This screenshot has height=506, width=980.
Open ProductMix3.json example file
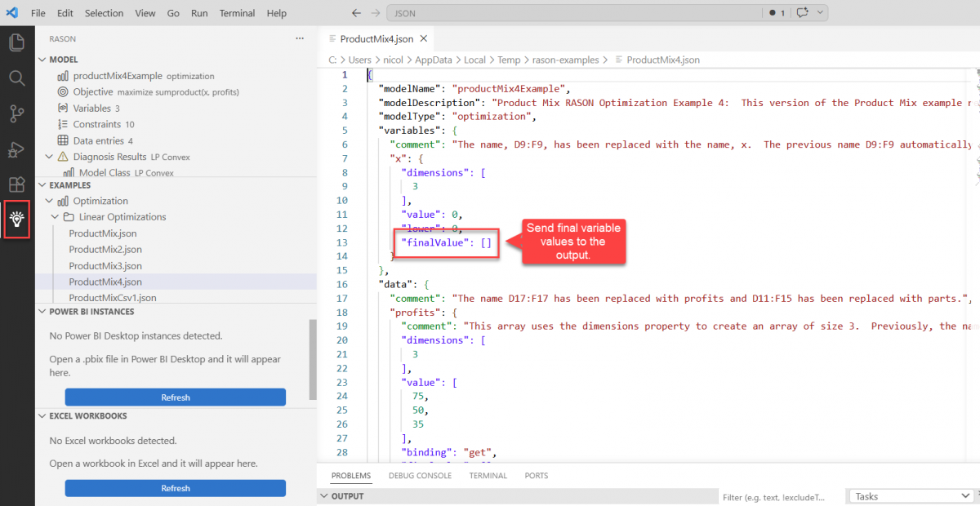[x=105, y=266]
